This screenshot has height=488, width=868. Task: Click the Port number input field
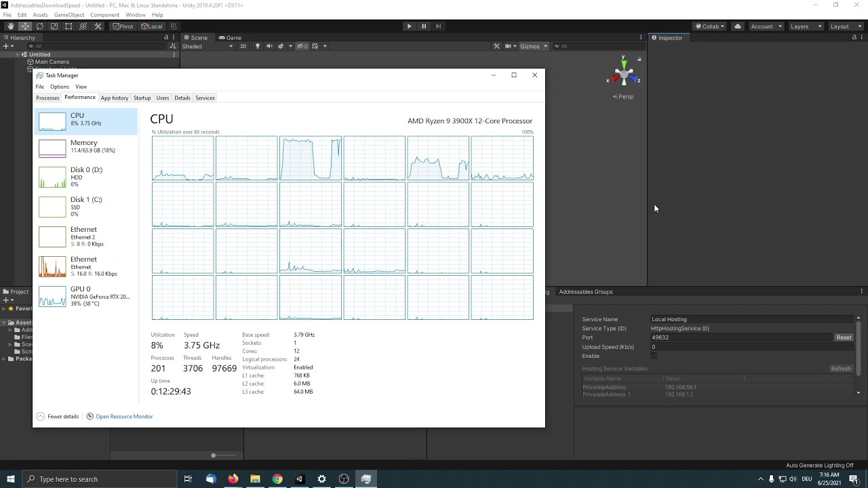point(739,337)
